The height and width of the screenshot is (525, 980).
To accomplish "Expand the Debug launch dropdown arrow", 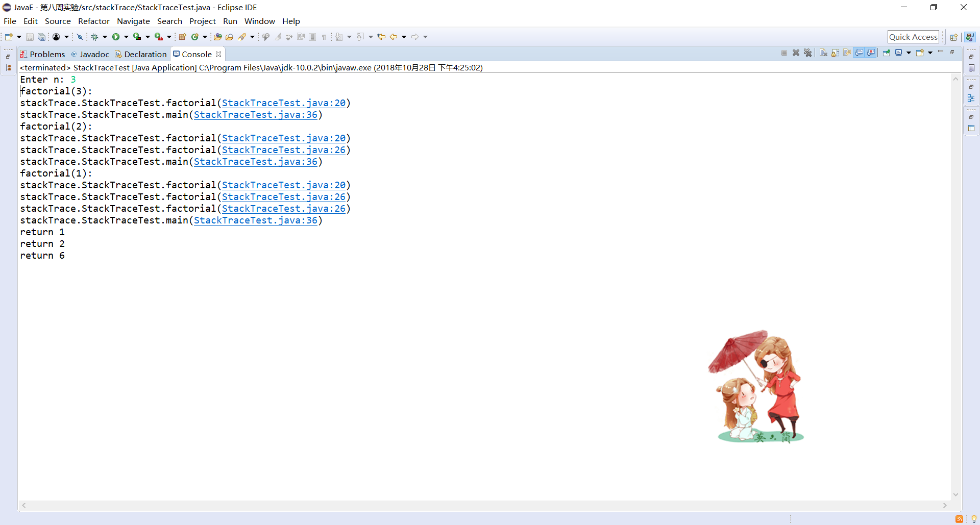I will pos(105,37).
